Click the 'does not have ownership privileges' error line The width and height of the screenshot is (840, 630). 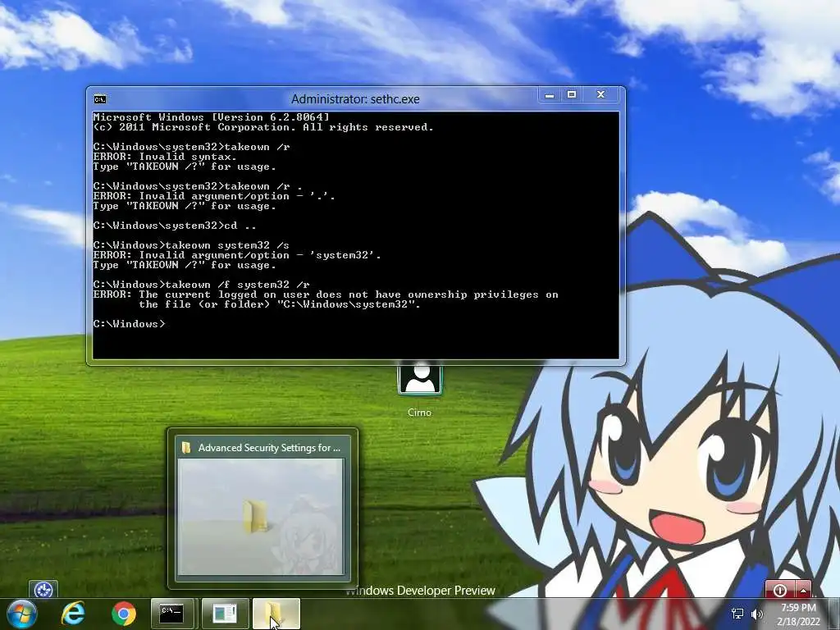click(x=326, y=294)
